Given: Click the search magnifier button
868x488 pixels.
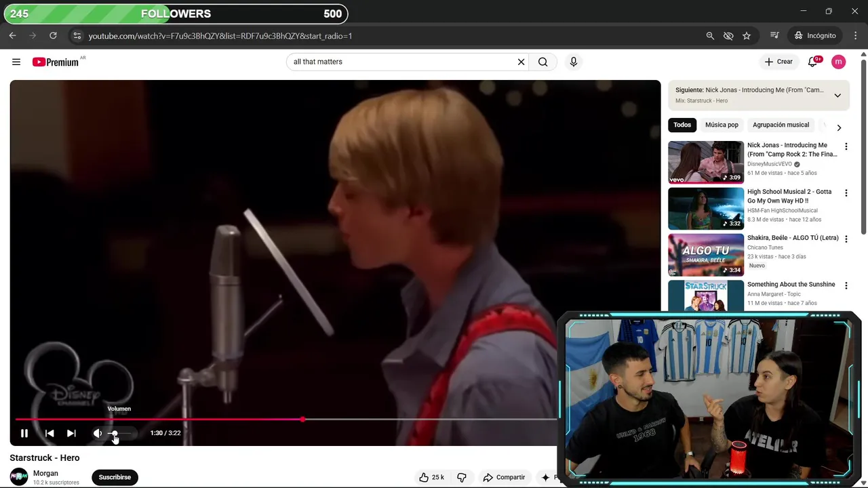Looking at the screenshot, I should [543, 62].
